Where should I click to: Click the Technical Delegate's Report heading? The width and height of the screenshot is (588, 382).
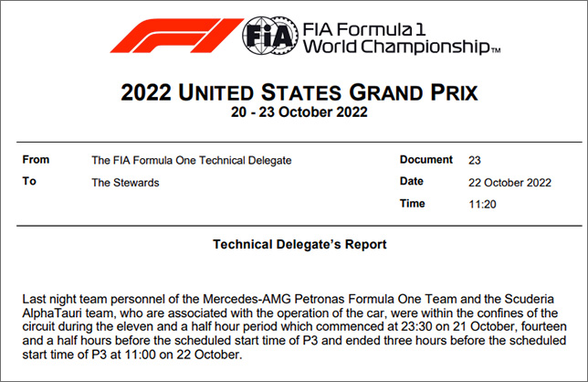click(299, 244)
